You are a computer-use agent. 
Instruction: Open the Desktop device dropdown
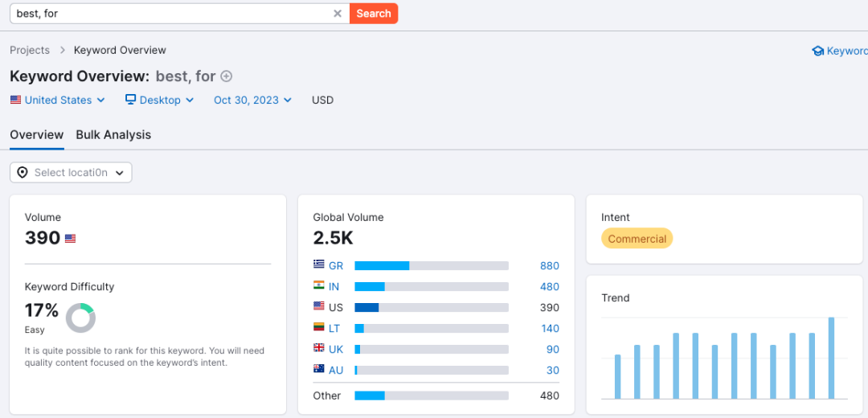click(x=159, y=100)
